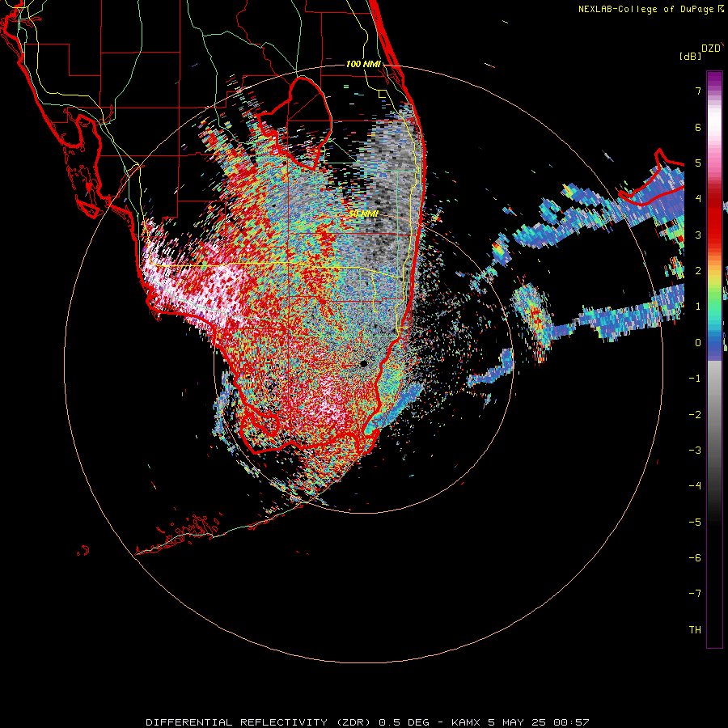Click the 6 value on the color scale

[698, 127]
